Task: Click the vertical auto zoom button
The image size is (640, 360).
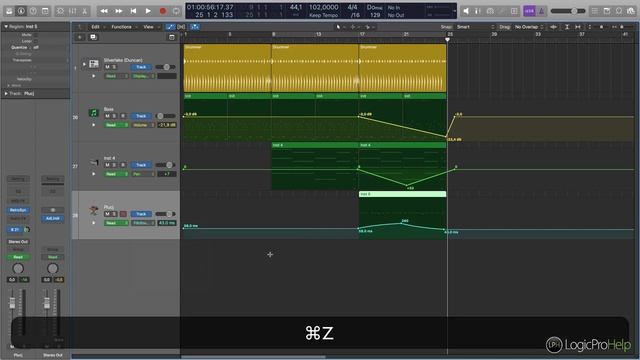Action: (x=567, y=27)
